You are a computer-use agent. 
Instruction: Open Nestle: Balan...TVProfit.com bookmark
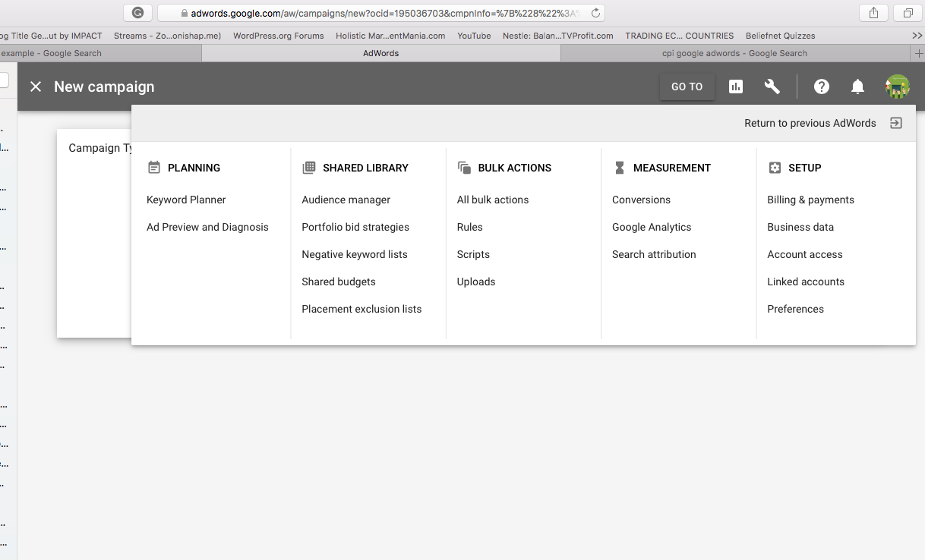coord(557,36)
